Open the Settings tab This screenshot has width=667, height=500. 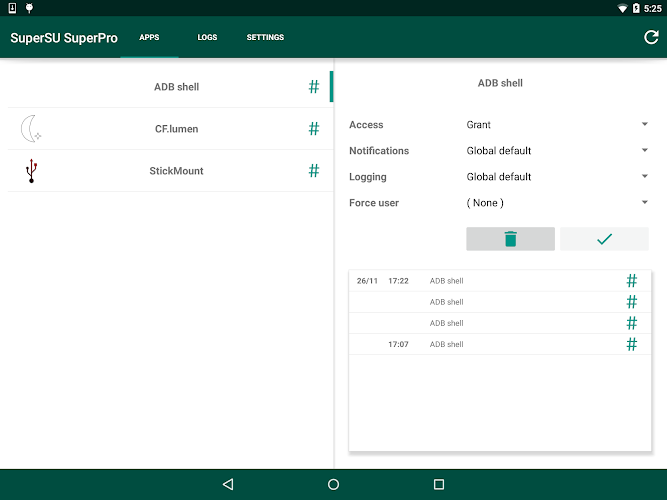click(265, 38)
